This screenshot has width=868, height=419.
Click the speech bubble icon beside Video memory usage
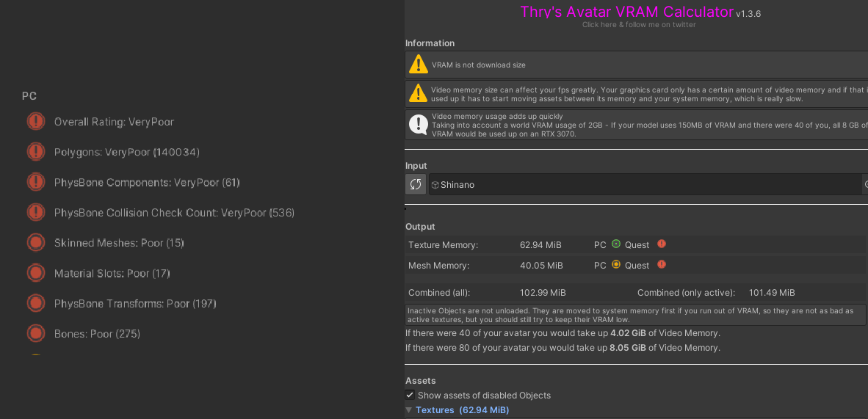(x=419, y=125)
